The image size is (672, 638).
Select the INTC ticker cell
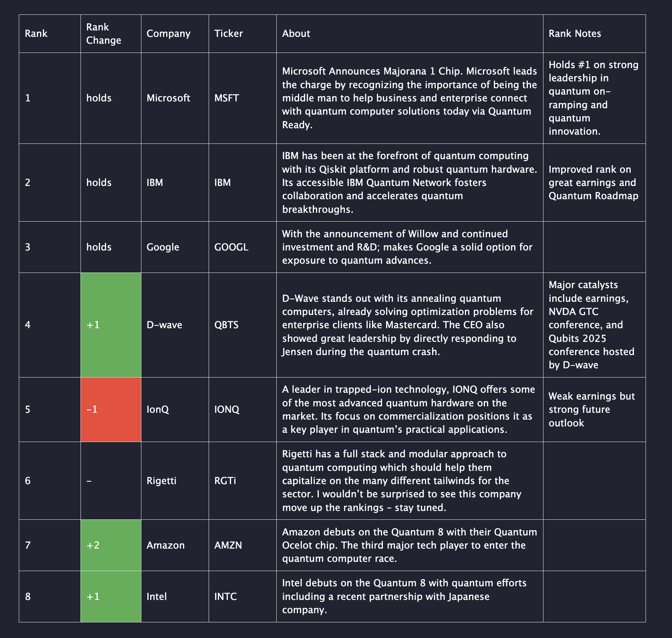[225, 597]
